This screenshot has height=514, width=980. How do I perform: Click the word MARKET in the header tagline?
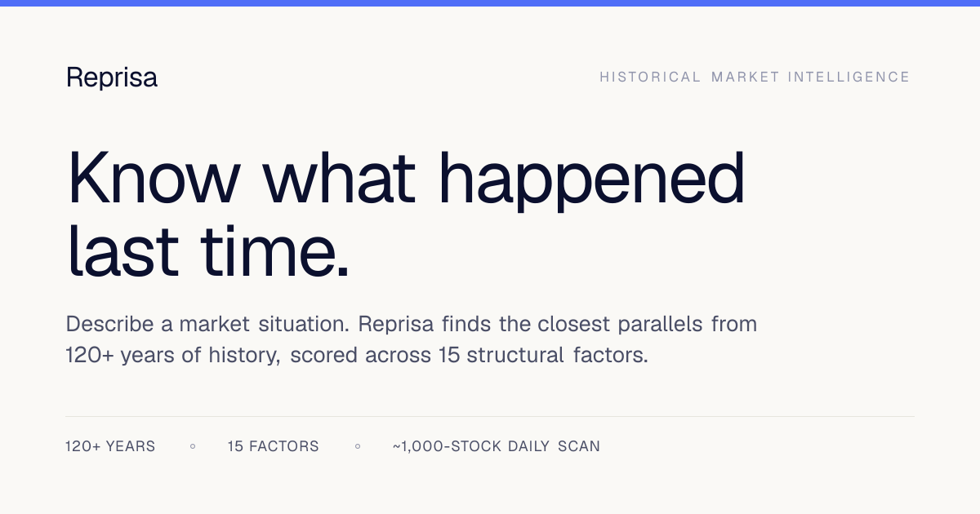tap(744, 77)
